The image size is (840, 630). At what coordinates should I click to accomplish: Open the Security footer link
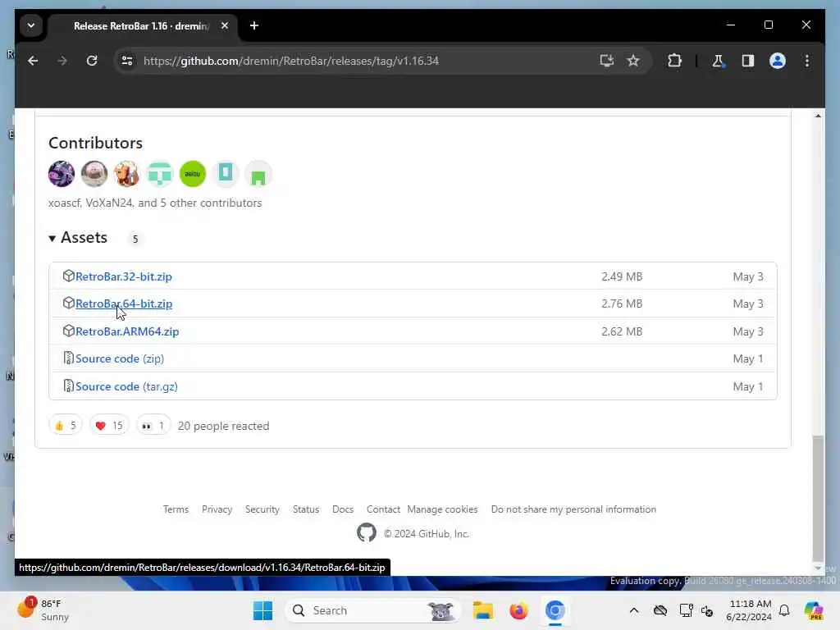coord(262,509)
